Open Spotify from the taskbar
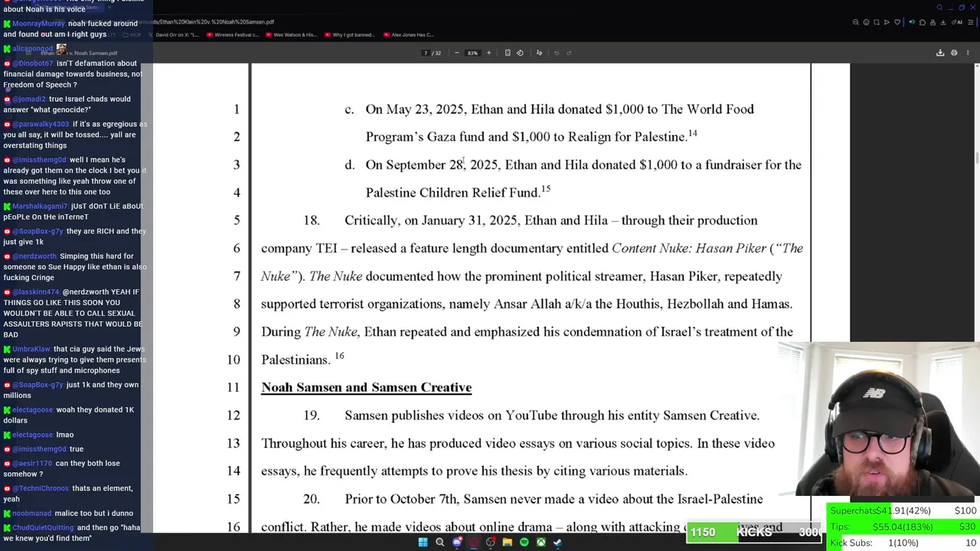Viewport: 980px width, 551px height. point(524,542)
